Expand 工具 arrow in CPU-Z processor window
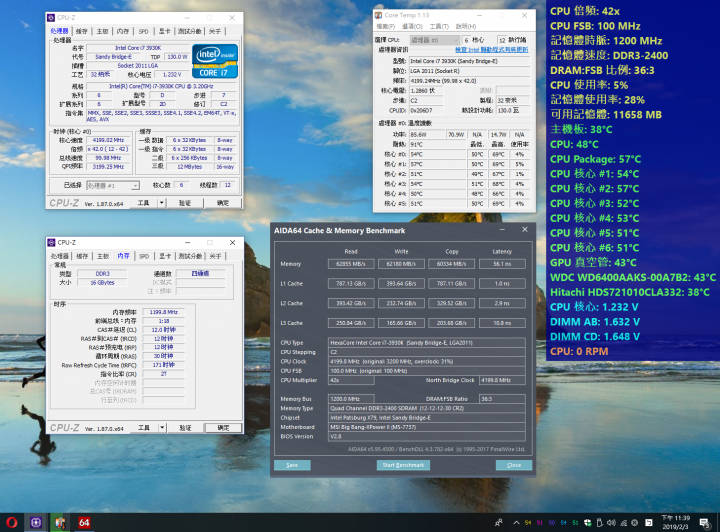The height and width of the screenshot is (532, 720). point(162,202)
